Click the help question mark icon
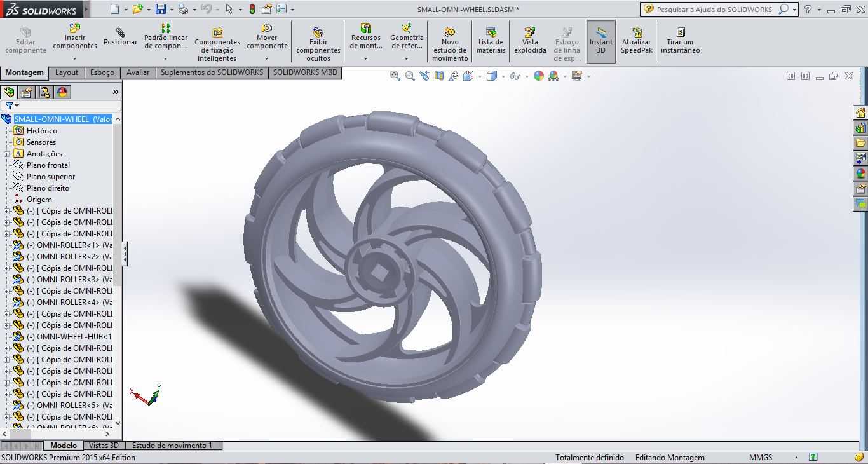Image resolution: width=868 pixels, height=464 pixels. pos(808,10)
